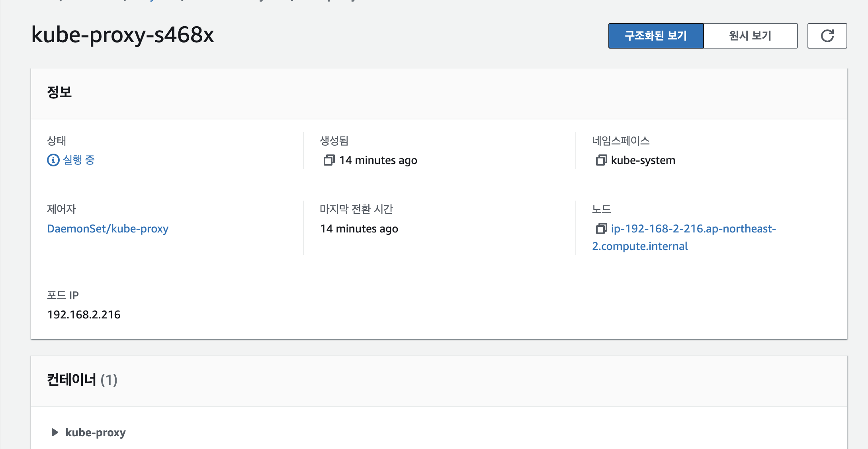Click the kube-proxy-s468x page title
This screenshot has width=868, height=449.
(123, 35)
